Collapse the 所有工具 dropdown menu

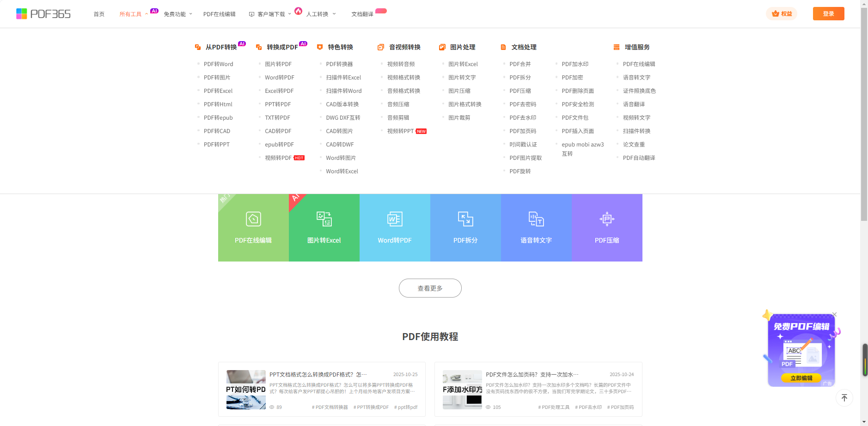134,14
